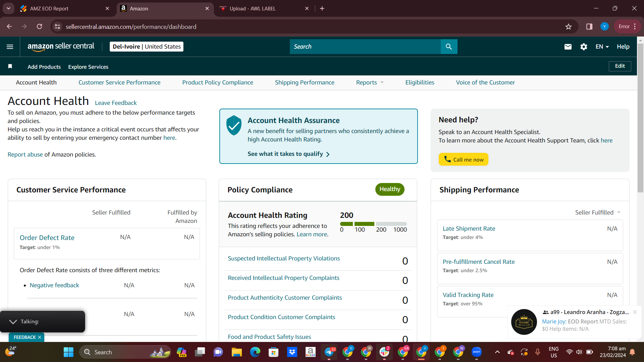Close the notification from a99 - Leandro Aranha
Viewport: 644px width, 362px height.
(635, 312)
